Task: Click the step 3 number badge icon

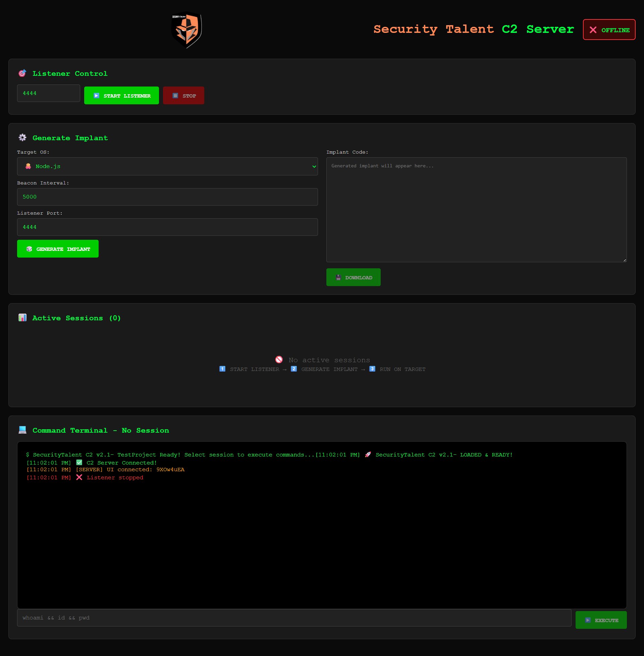Action: (372, 369)
